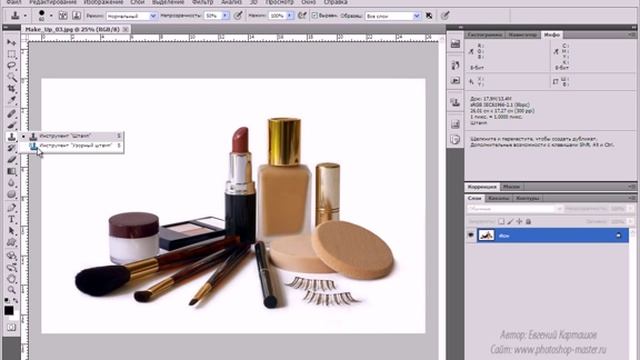The width and height of the screenshot is (640, 360).
Task: Switch to the Каналы tab
Action: [498, 198]
